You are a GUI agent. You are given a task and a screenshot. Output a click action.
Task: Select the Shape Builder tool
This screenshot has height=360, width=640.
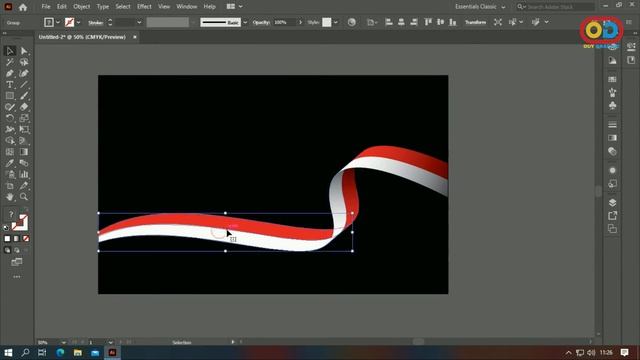10,141
